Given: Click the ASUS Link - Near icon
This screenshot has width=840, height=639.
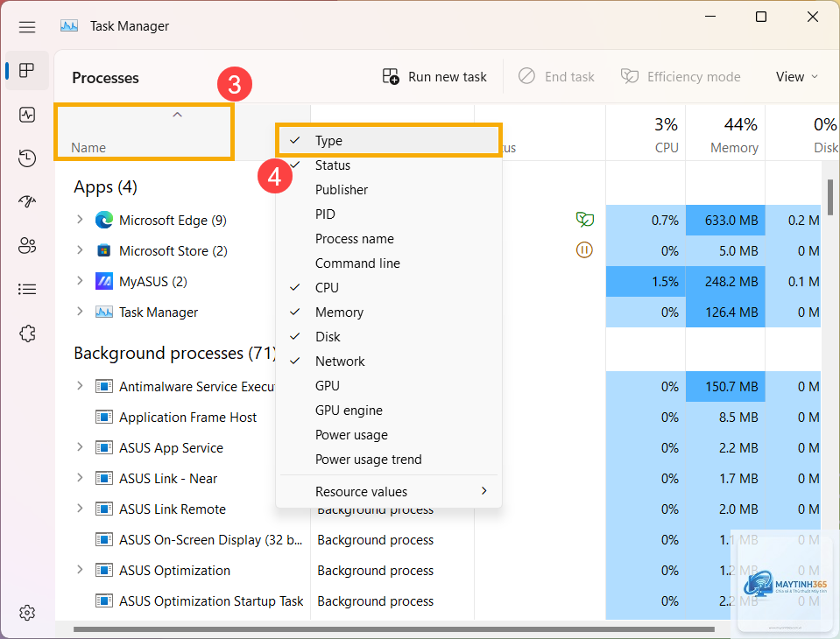Looking at the screenshot, I should pyautogui.click(x=104, y=478).
